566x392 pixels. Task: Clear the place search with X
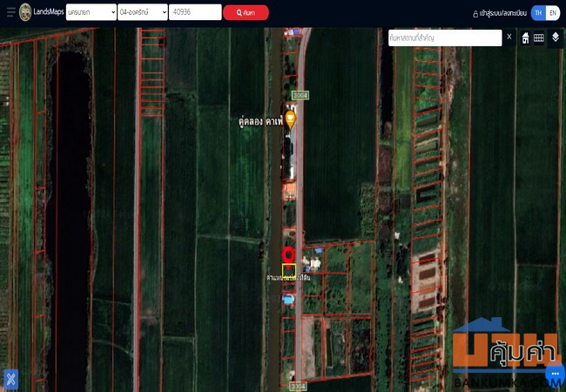[x=509, y=37]
